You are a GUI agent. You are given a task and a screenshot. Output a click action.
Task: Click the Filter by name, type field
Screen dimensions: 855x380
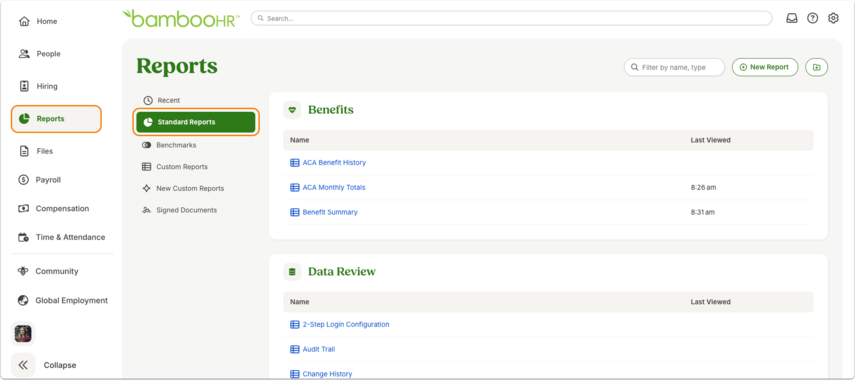675,67
